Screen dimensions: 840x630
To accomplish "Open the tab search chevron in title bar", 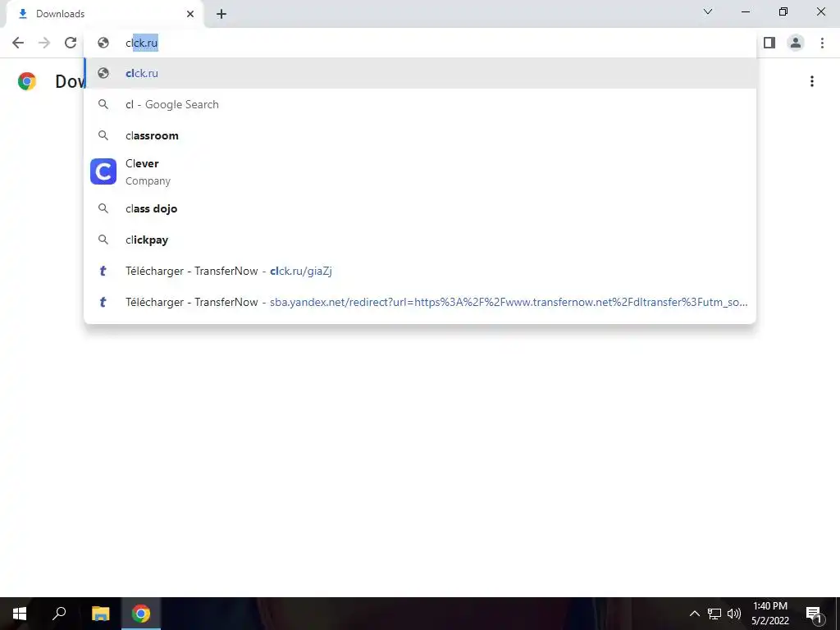I will click(x=708, y=11).
